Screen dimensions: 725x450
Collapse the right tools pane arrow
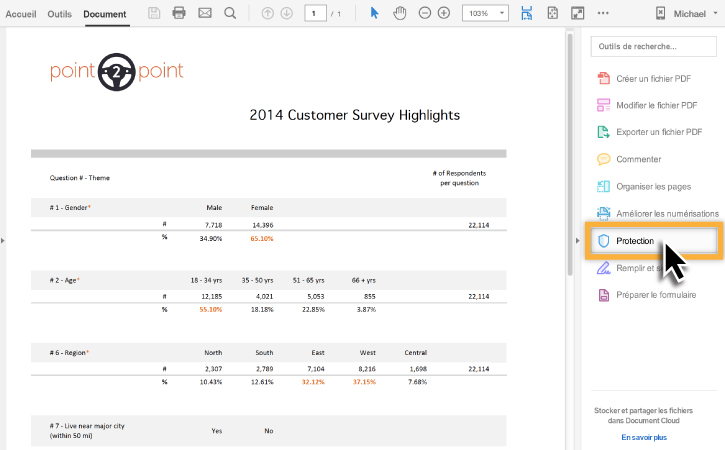(x=578, y=240)
